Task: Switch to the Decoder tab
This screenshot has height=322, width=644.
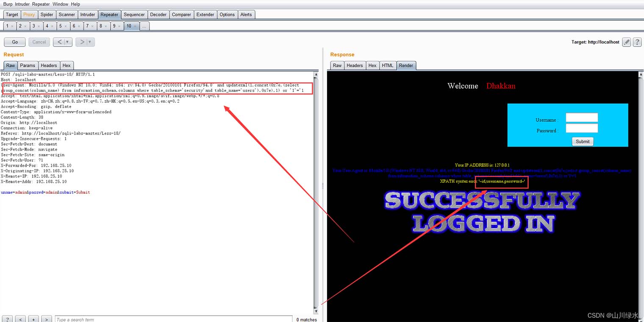Action: click(x=158, y=14)
